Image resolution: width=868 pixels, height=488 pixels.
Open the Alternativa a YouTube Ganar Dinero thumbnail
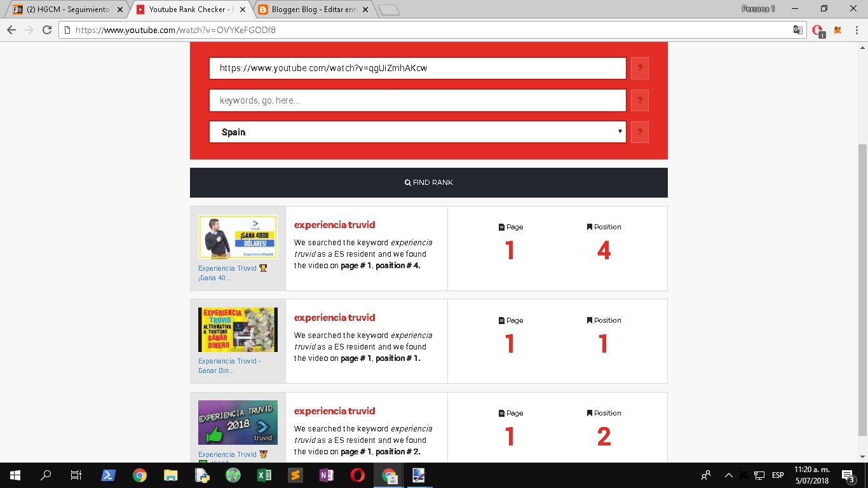(x=238, y=330)
